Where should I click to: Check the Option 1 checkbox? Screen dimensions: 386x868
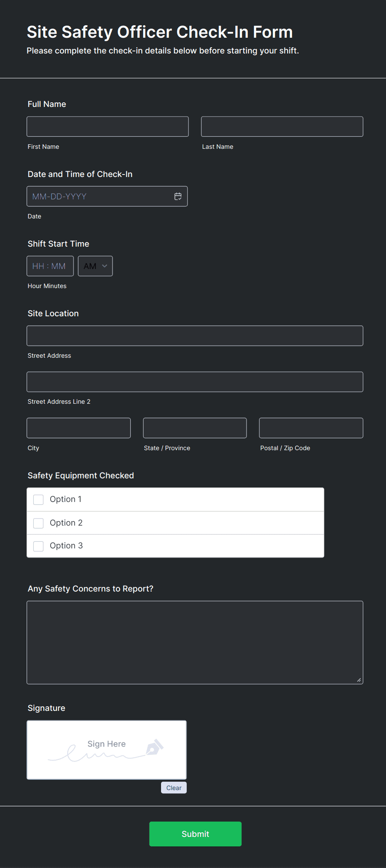point(39,499)
